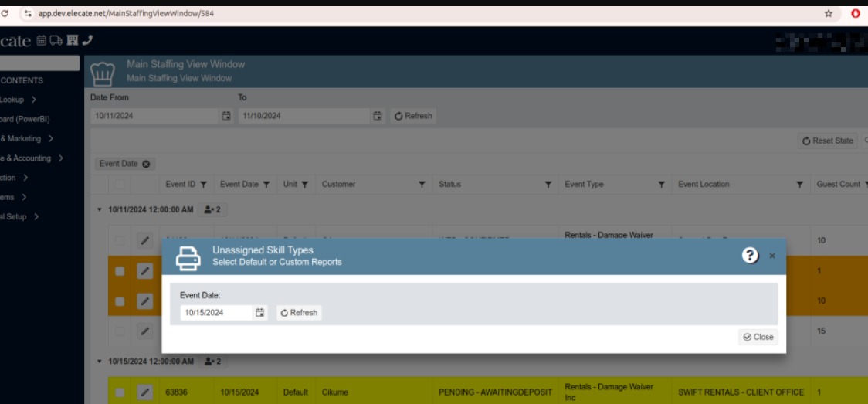Open the PowerBI dashboard menu item

[23, 119]
